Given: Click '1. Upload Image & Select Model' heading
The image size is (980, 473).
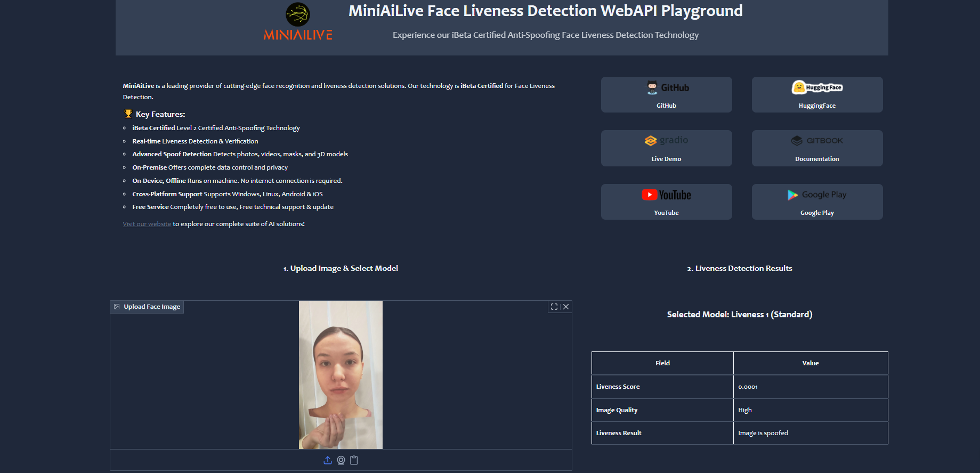Looking at the screenshot, I should point(341,268).
